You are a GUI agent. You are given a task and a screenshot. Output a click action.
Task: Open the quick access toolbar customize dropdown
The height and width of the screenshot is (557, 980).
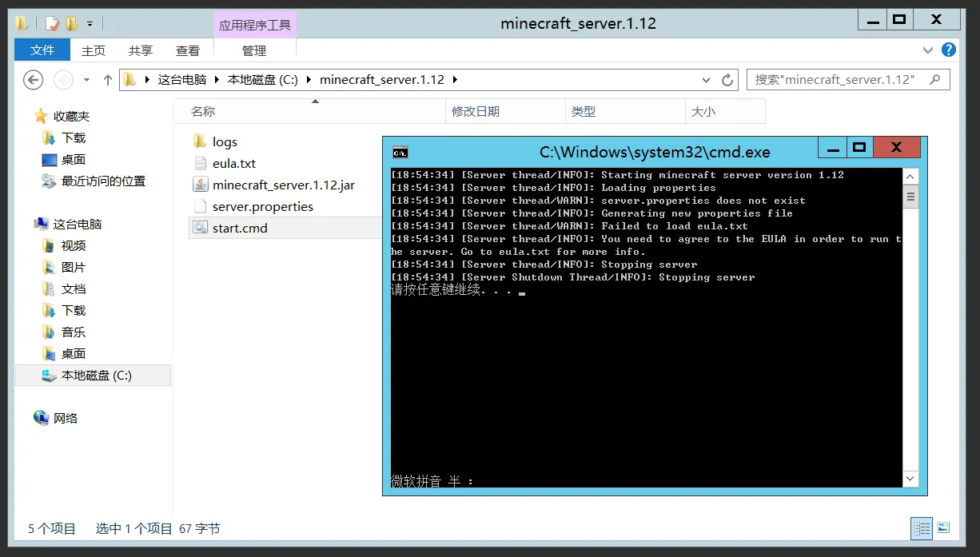click(90, 24)
